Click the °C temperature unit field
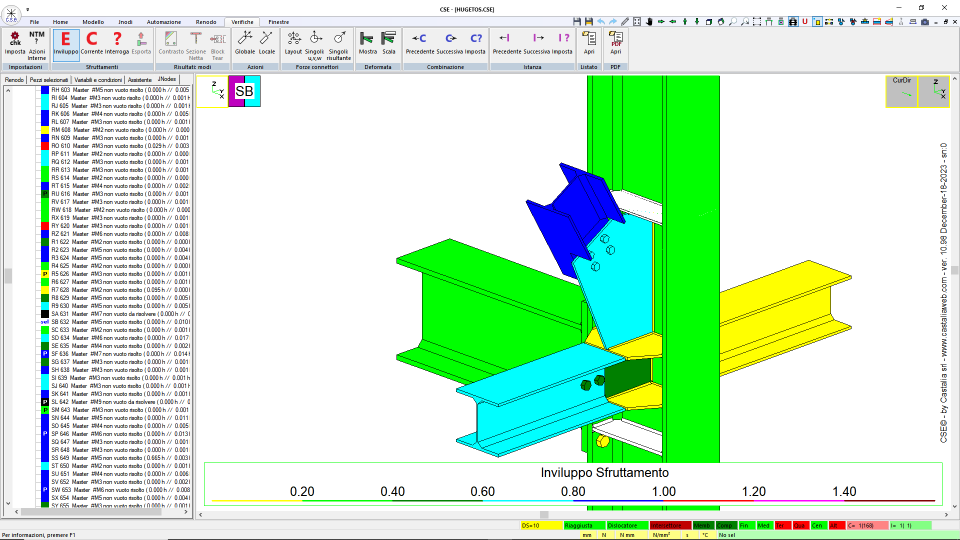 (705, 535)
